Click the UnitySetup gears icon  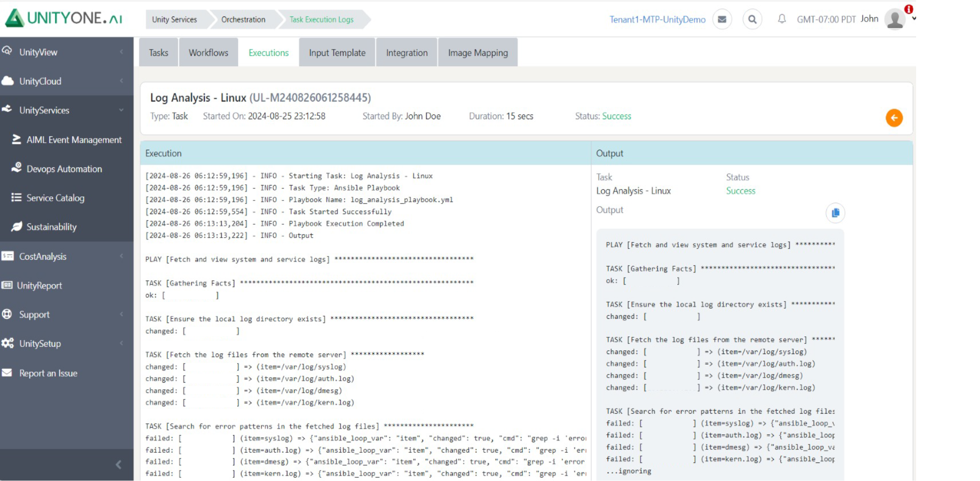[x=7, y=343]
